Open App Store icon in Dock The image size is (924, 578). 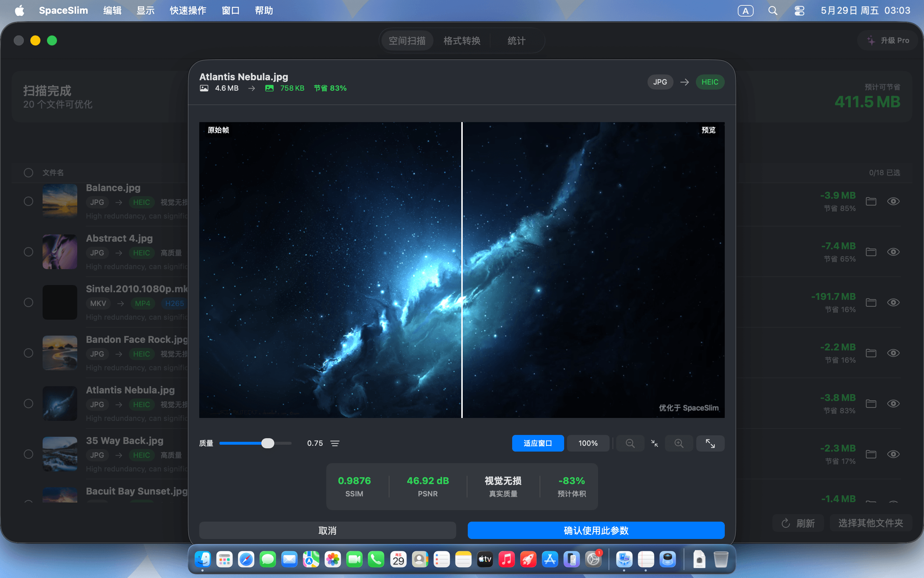[x=550, y=560]
